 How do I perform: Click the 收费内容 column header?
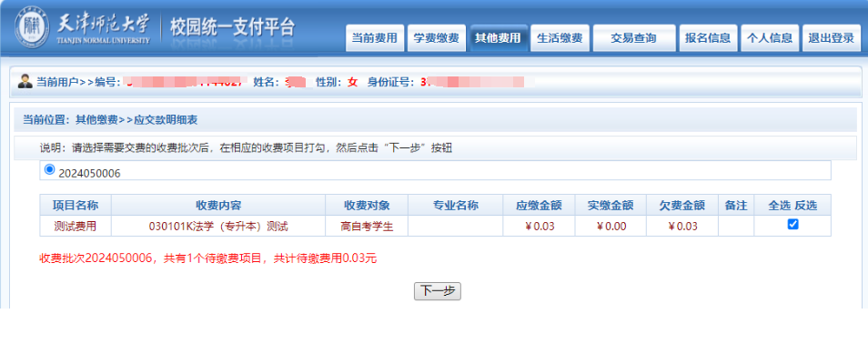coord(218,206)
